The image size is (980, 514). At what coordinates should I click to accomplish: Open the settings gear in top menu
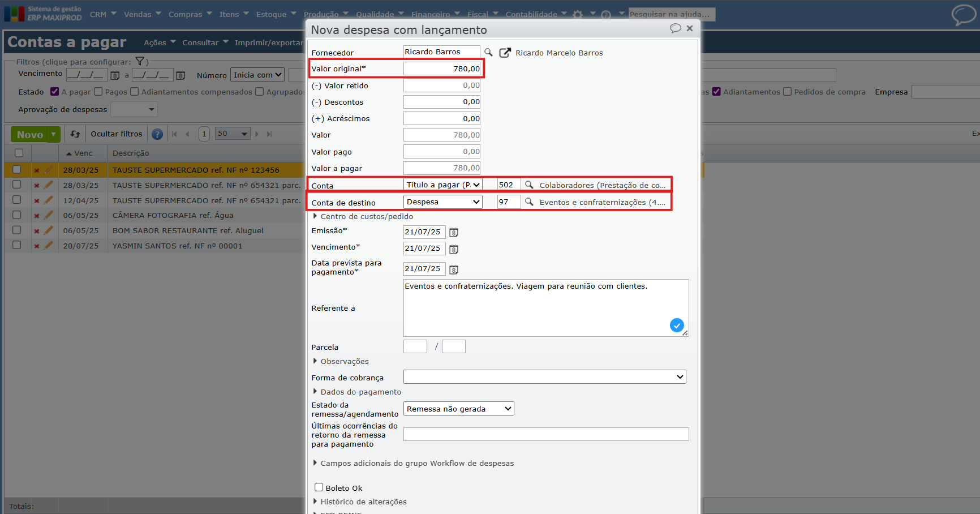[x=578, y=14]
